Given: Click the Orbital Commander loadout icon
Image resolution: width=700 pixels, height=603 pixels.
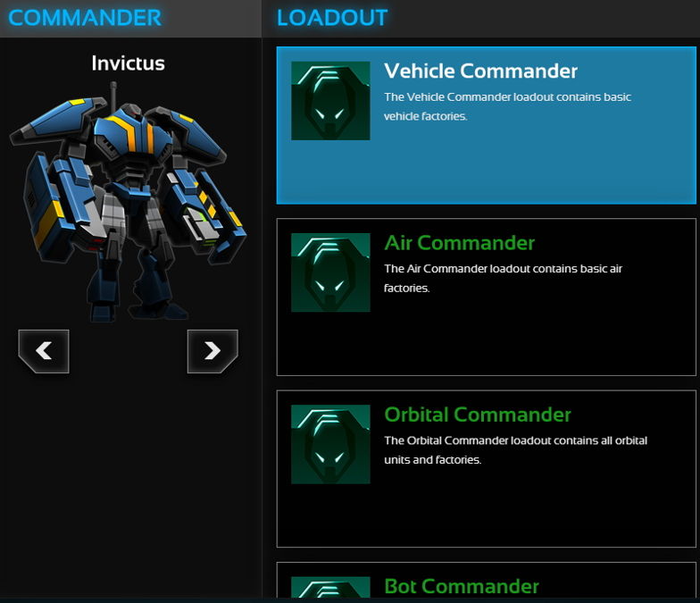Looking at the screenshot, I should pyautogui.click(x=330, y=444).
